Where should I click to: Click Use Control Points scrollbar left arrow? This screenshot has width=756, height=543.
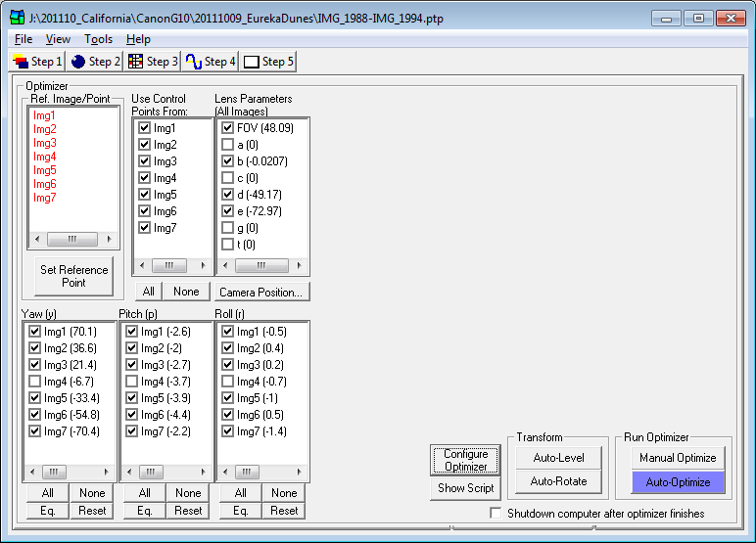click(142, 265)
